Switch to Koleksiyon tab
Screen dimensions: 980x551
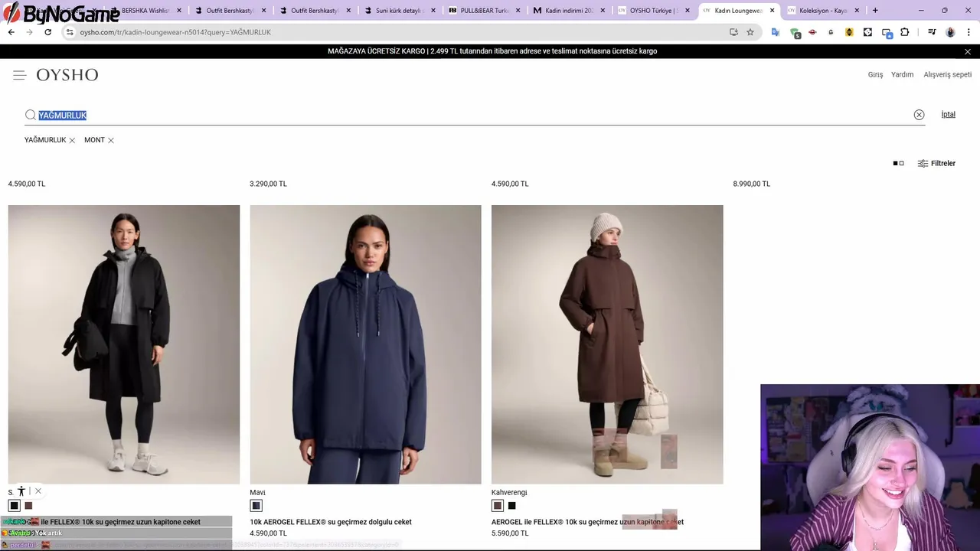pos(822,11)
